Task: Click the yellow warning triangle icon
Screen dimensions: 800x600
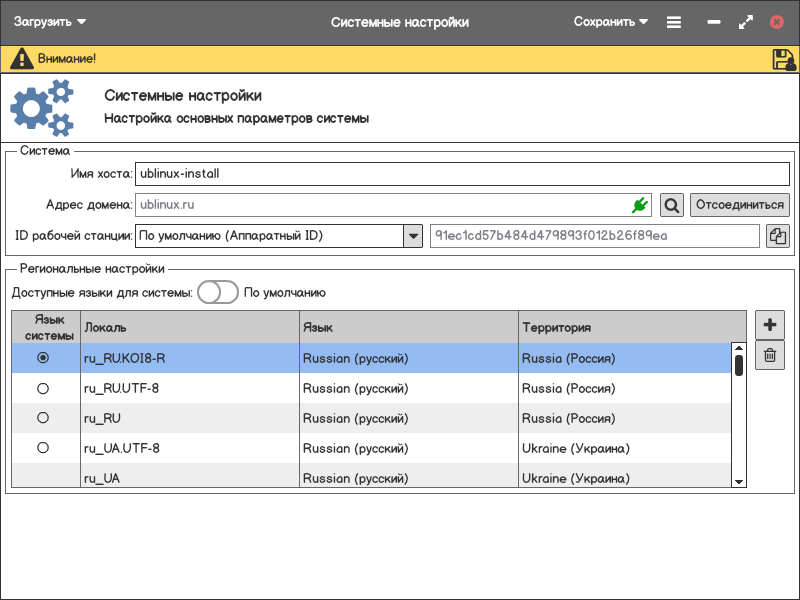Action: [x=21, y=59]
